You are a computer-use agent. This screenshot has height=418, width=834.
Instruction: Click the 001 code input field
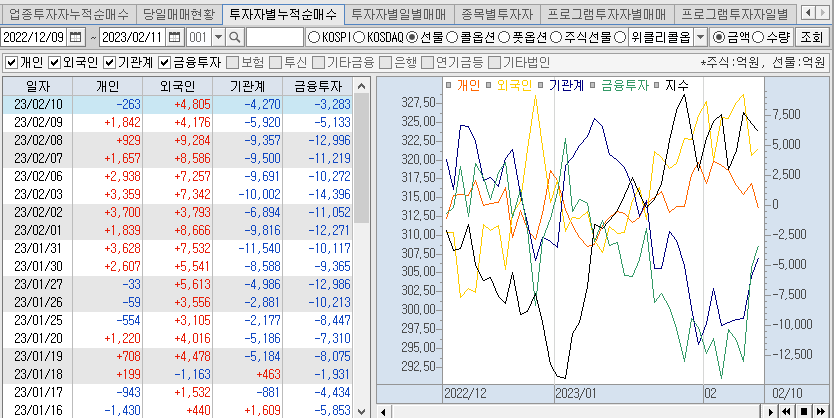(x=199, y=37)
